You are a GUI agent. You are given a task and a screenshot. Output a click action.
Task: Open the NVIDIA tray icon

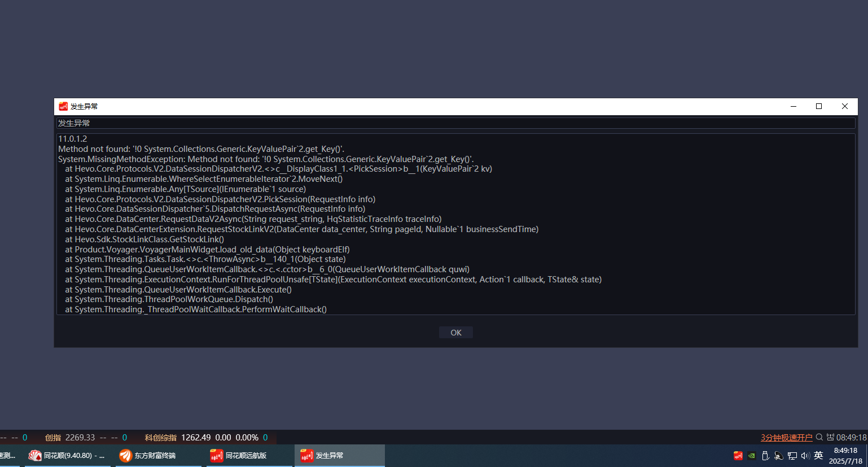[x=752, y=456]
